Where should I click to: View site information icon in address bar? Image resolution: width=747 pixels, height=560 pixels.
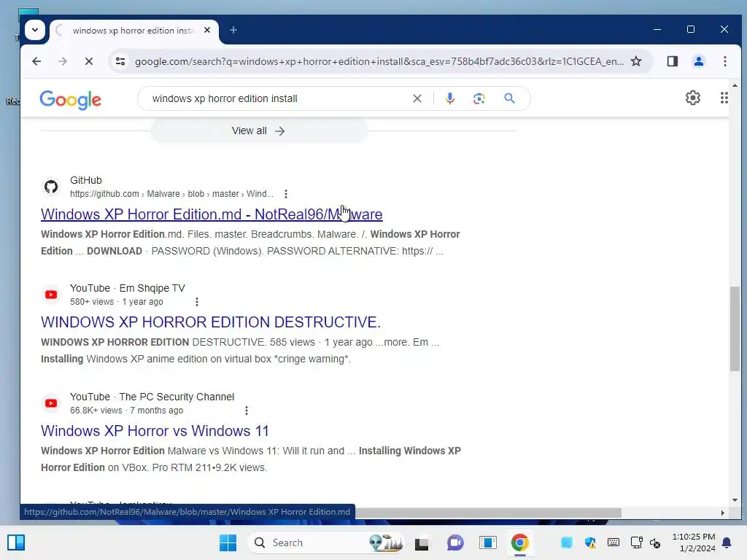click(x=120, y=61)
